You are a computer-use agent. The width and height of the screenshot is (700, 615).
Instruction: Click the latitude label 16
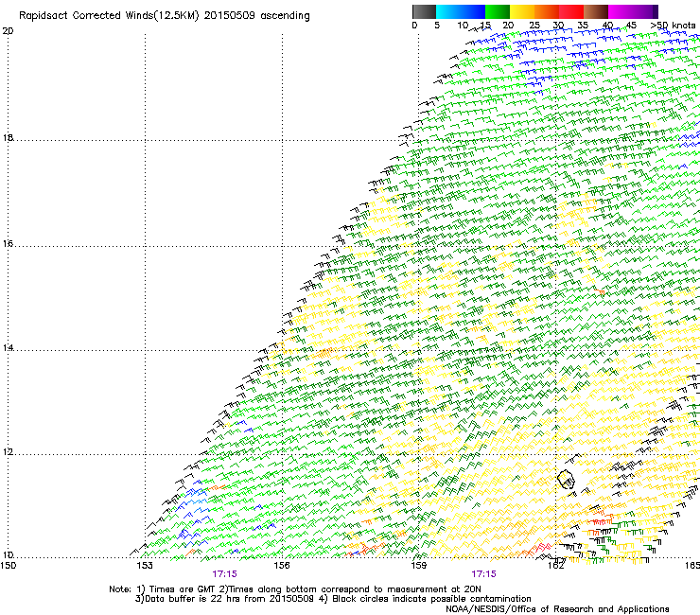point(8,244)
